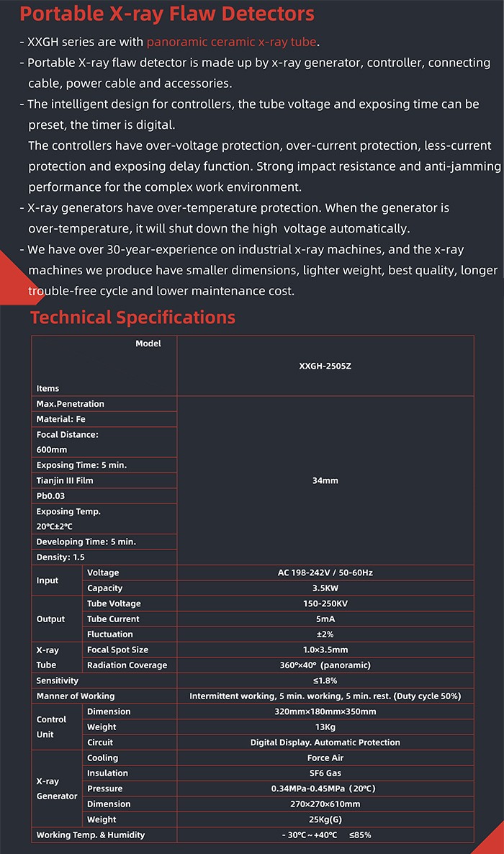Image resolution: width=504 pixels, height=854 pixels.
Task: Select the 3.5KW capacity cell
Action: pyautogui.click(x=325, y=588)
